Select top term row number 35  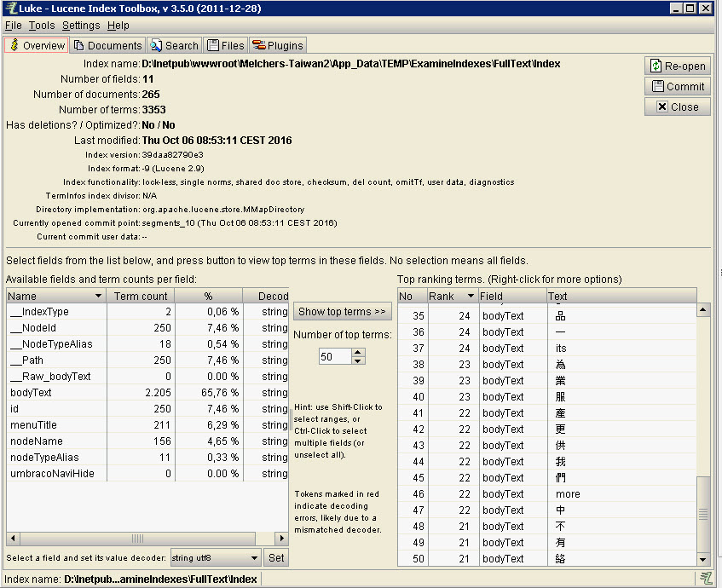[x=547, y=316]
